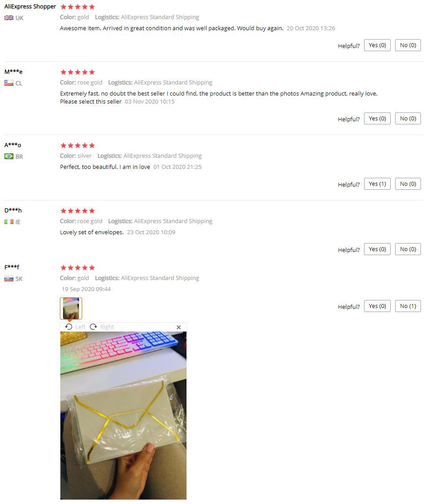Click the UK flag icon
This screenshot has width=428, height=504.
(x=9, y=18)
